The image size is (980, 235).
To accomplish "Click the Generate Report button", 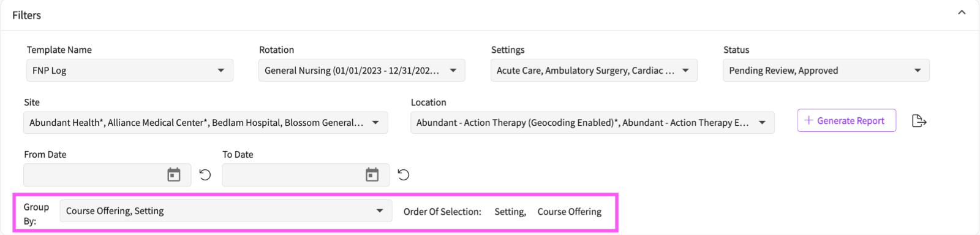I will 846,120.
